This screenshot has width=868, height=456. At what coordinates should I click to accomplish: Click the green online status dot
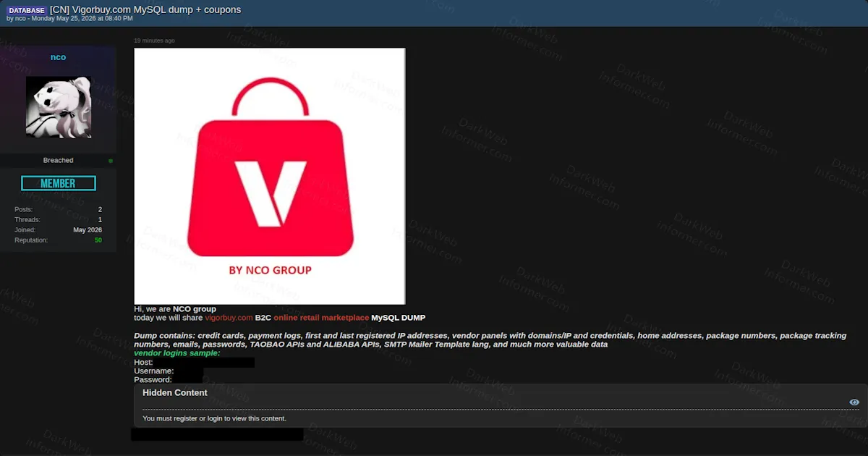[x=111, y=161]
